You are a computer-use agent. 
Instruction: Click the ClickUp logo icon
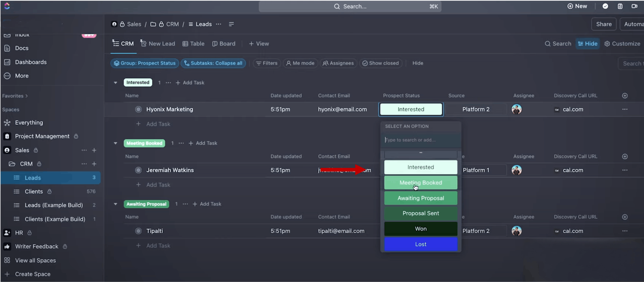point(6,6)
